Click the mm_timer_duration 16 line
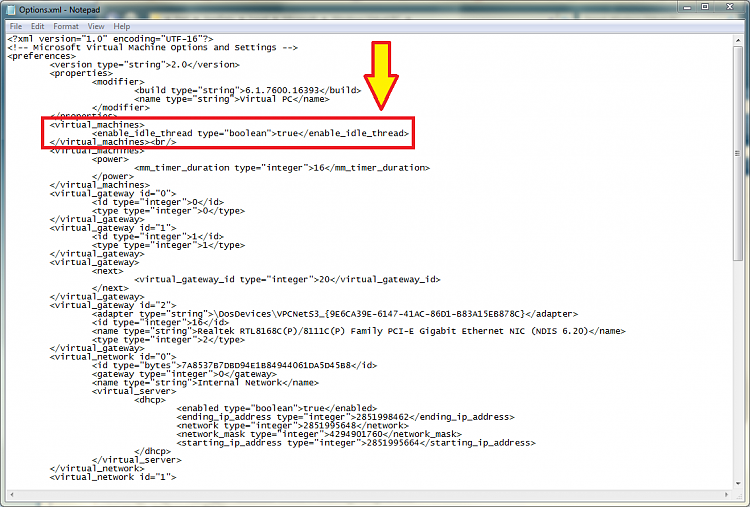750x507 pixels. coord(282,168)
